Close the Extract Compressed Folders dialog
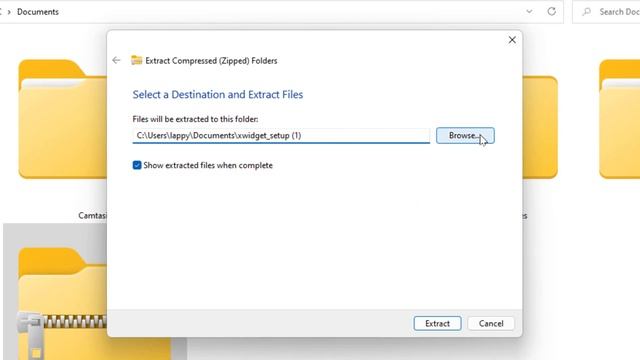This screenshot has width=640, height=360. [x=512, y=40]
